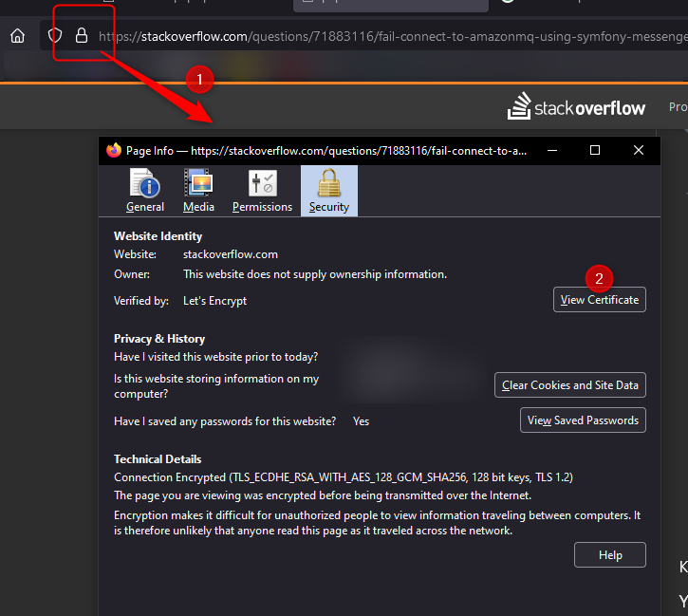Close the Page Info window
This screenshot has width=688, height=616.
click(639, 151)
